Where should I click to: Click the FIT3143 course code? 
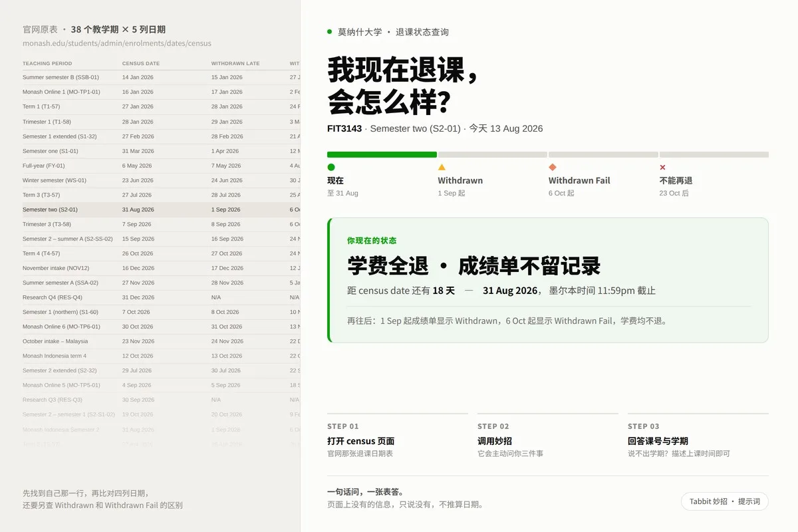[x=344, y=128]
